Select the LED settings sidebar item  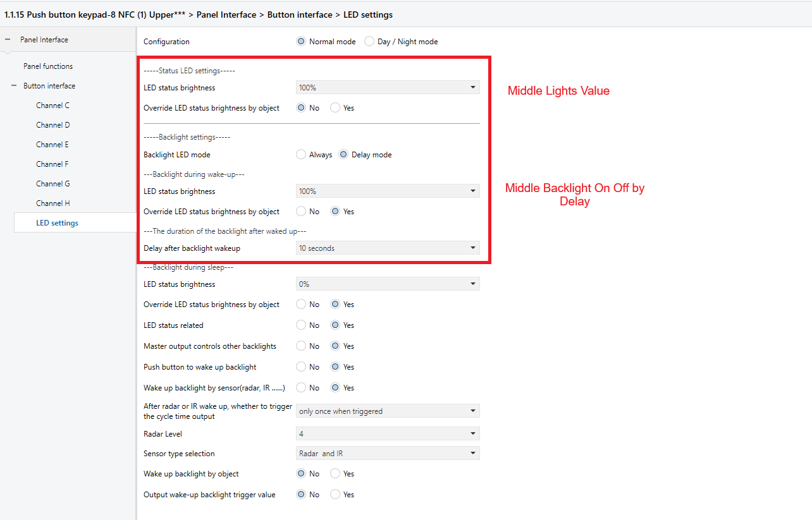pos(57,223)
